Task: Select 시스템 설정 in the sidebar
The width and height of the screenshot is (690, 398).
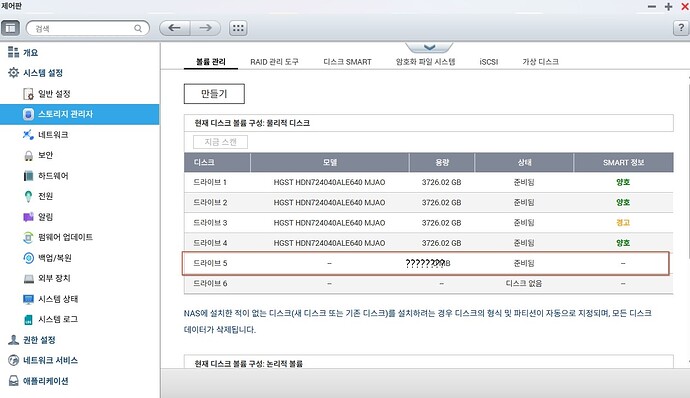Action: point(43,73)
